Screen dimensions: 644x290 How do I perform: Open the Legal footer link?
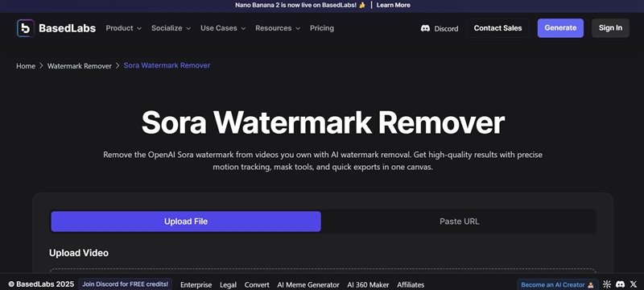click(x=228, y=284)
